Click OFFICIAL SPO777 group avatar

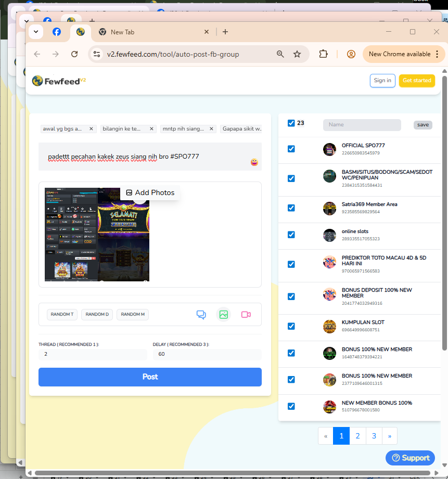point(329,149)
